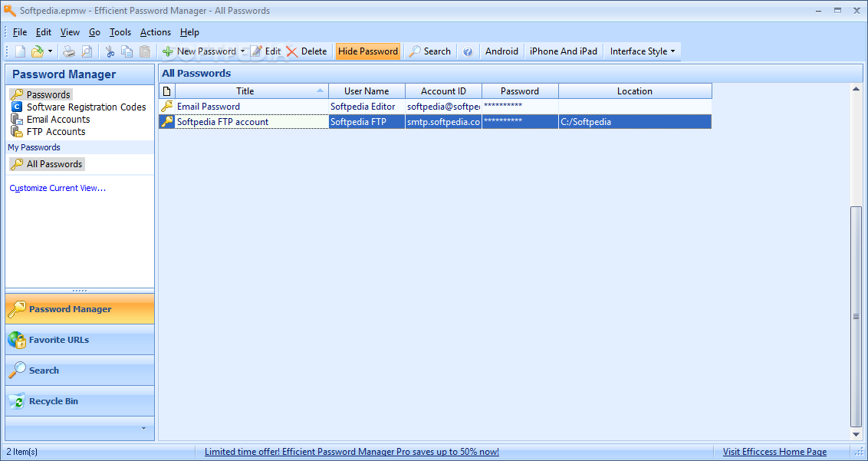868x461 pixels.
Task: Click the Softpedia FTP user name cell
Action: pyautogui.click(x=367, y=122)
